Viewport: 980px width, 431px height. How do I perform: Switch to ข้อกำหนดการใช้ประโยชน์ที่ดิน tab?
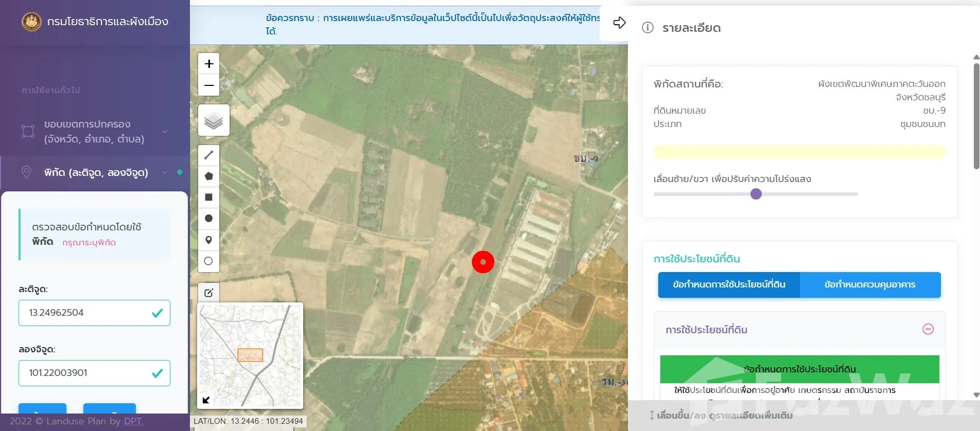[729, 285]
